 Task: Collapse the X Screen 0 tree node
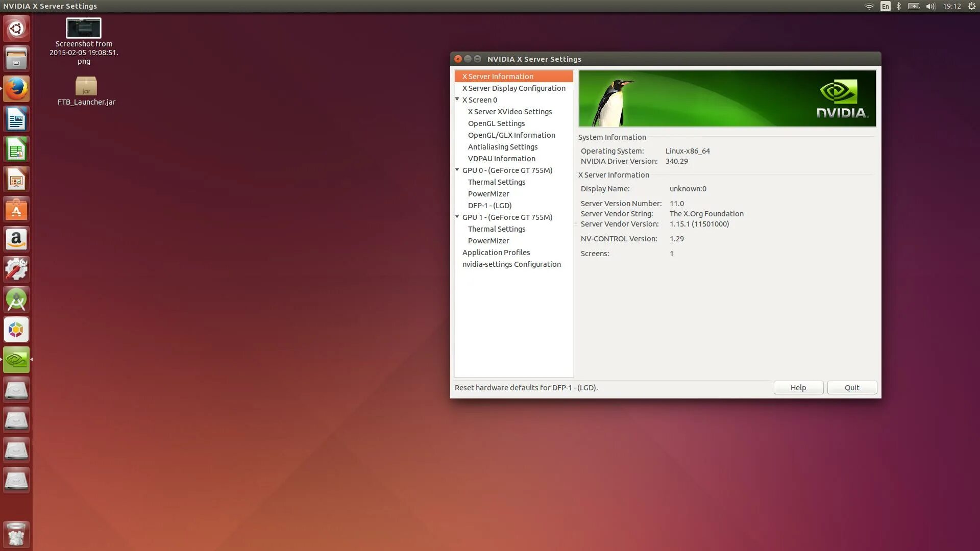point(457,99)
